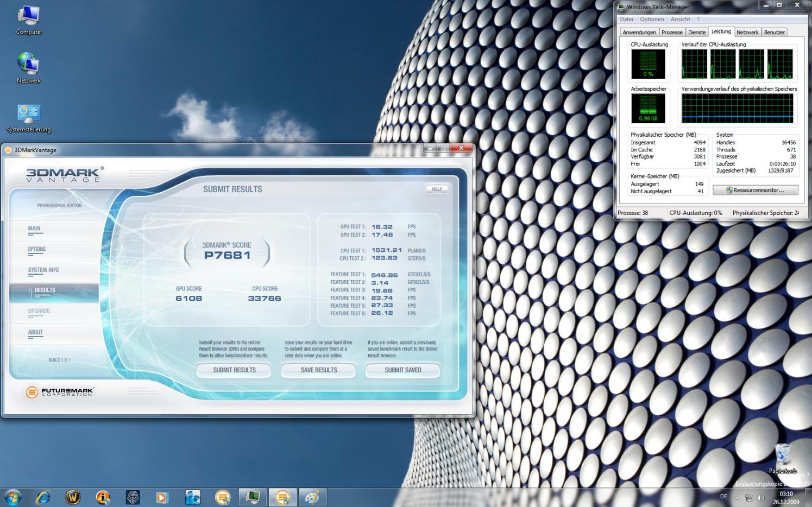Click highlighted 3DMark Vantage taskbar button beside Paint
This screenshot has height=507, width=812.
[282, 497]
